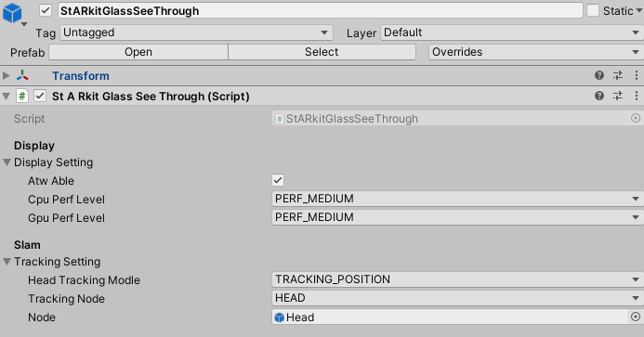Open the Head Tracking Modle dropdown
The image size is (644, 337).
point(457,280)
